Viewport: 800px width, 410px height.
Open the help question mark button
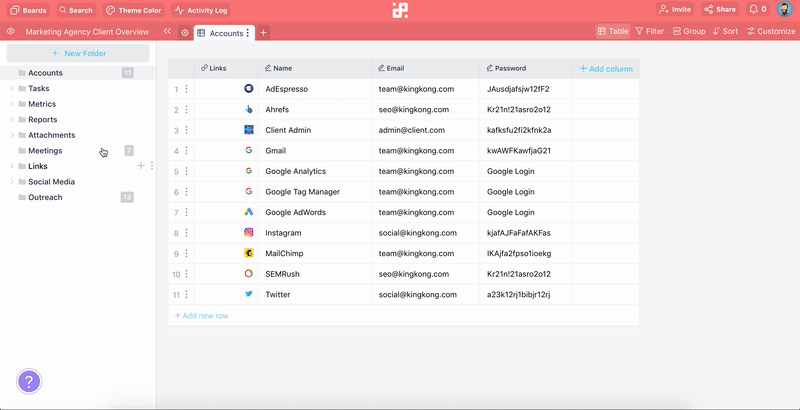[x=29, y=381]
